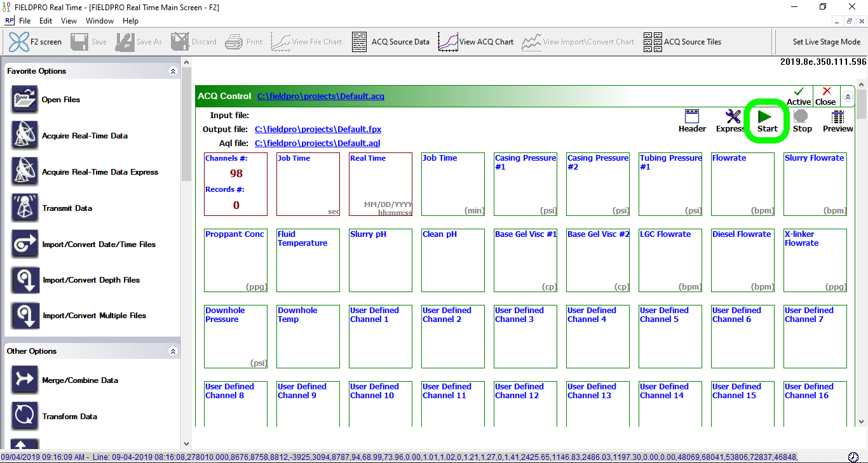Screen dimensions: 868x463
Task: Open the Default.aql file link
Action: 318,143
